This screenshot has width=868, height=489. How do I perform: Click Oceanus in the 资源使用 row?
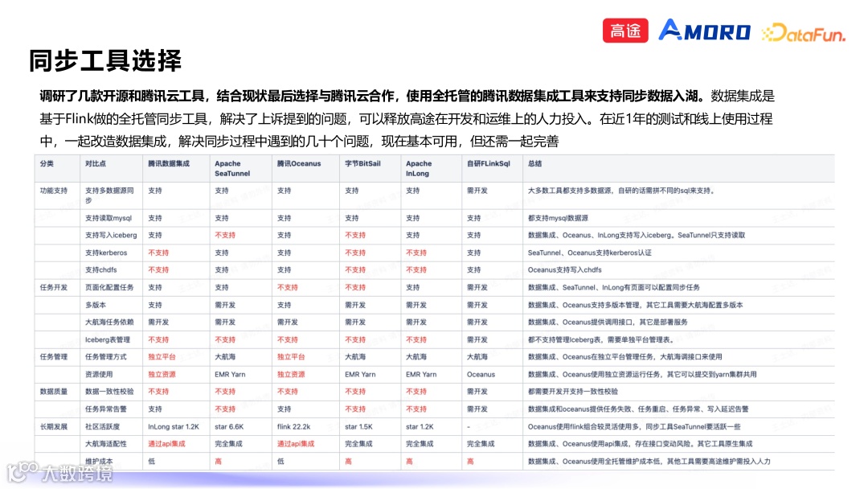pos(481,374)
